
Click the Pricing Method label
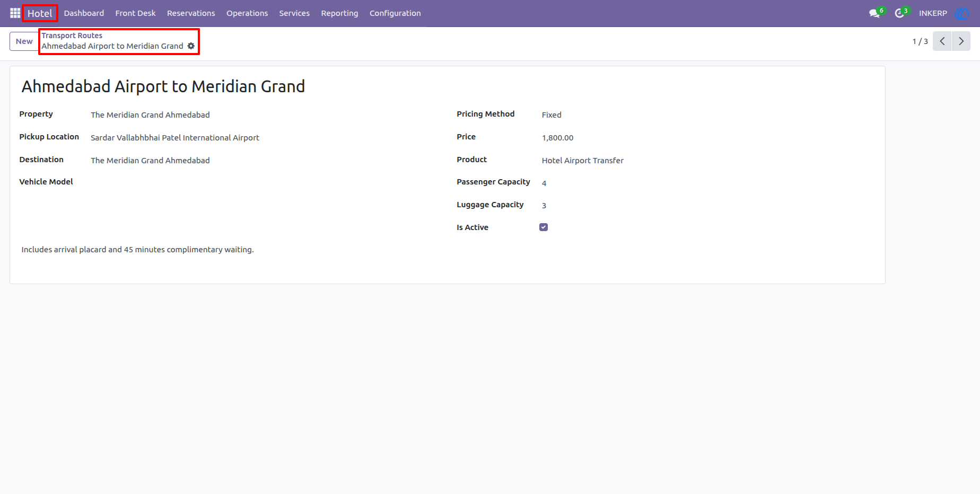[x=485, y=114]
